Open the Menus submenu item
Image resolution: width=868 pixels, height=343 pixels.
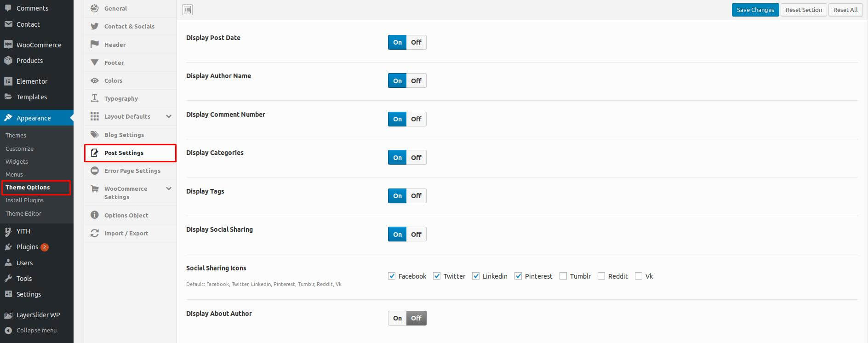[x=14, y=174]
